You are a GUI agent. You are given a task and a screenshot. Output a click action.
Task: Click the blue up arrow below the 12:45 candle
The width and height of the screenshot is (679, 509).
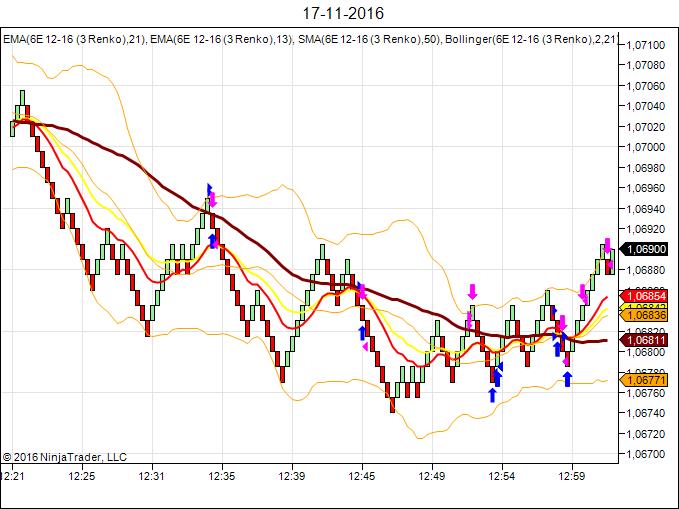tap(362, 331)
